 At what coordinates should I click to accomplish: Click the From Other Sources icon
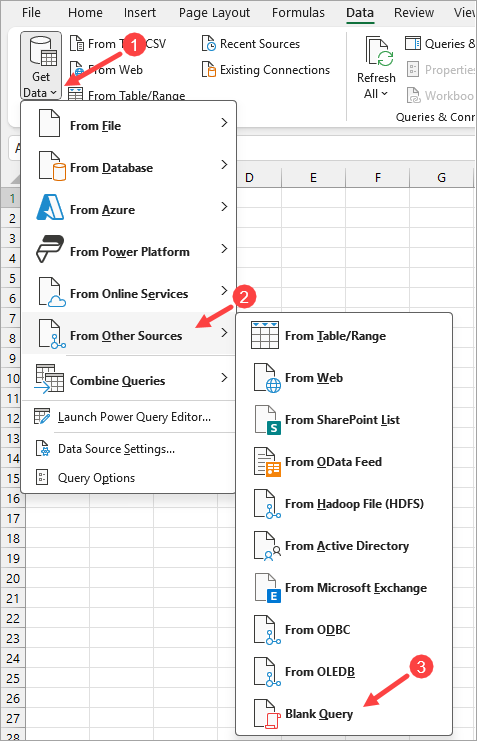[x=52, y=334]
